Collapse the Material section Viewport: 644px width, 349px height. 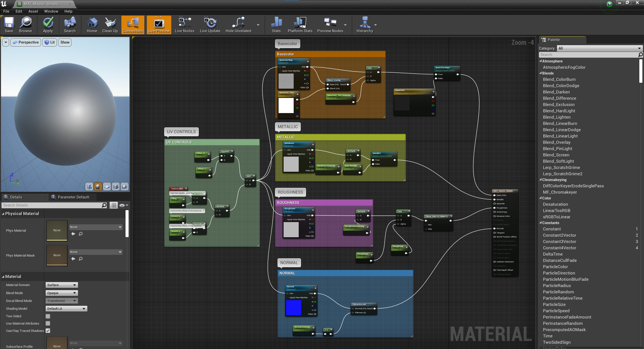3,277
